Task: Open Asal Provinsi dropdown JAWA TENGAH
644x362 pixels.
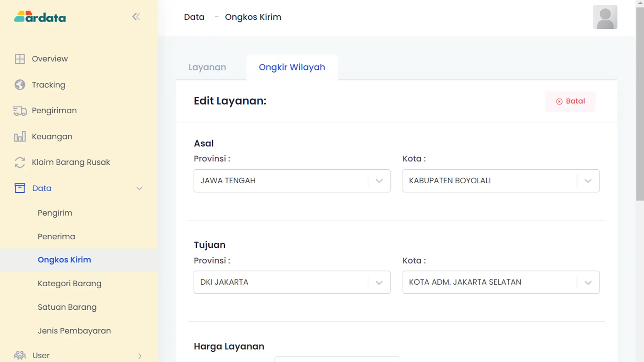Action: (292, 181)
